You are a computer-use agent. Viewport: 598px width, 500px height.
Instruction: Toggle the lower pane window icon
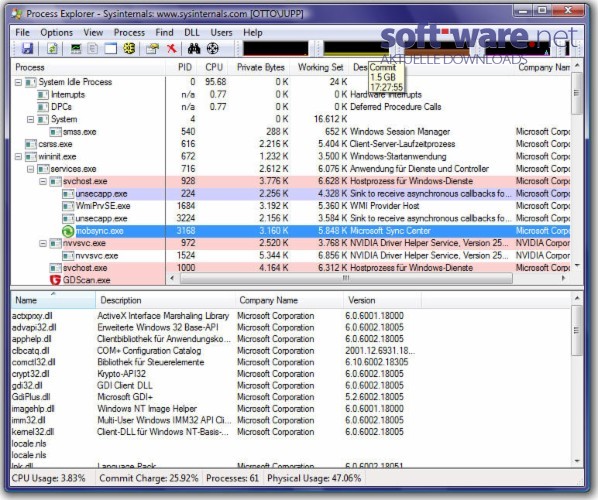click(111, 48)
